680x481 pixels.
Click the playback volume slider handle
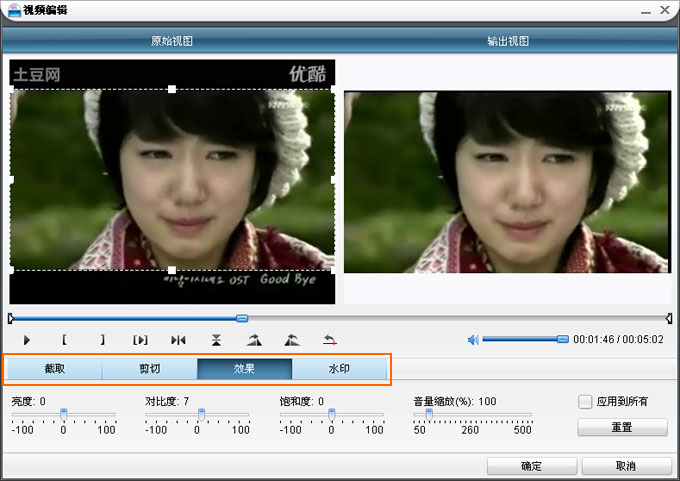[562, 339]
